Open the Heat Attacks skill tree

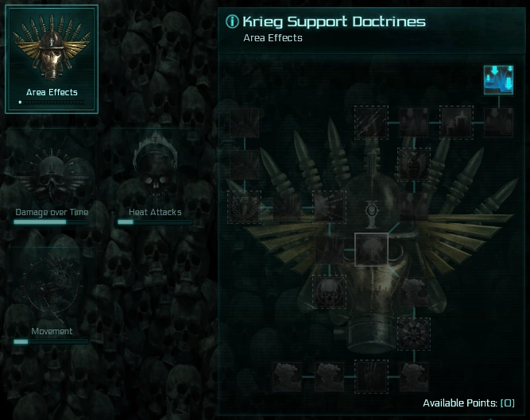click(155, 177)
